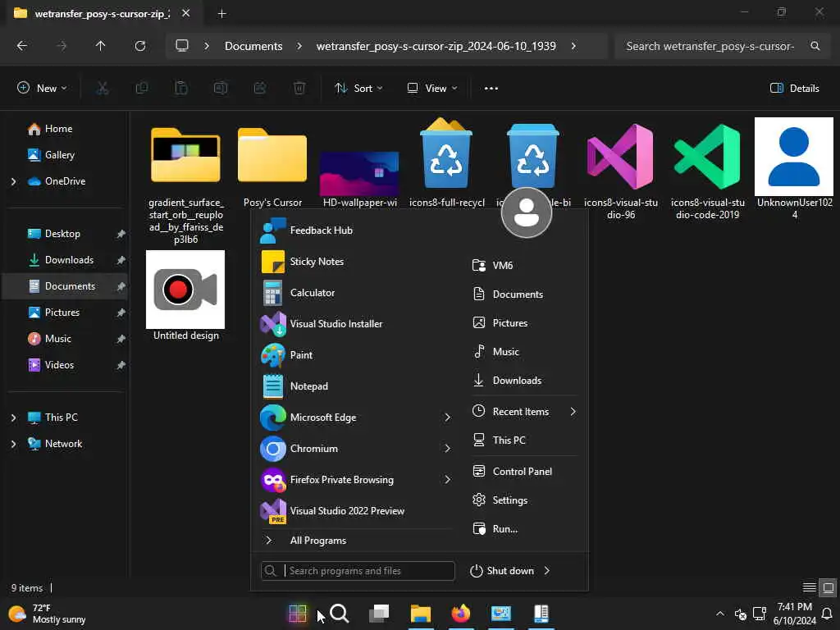Click the taskbar Search magnifier
Viewport: 840px width, 630px height.
click(339, 614)
